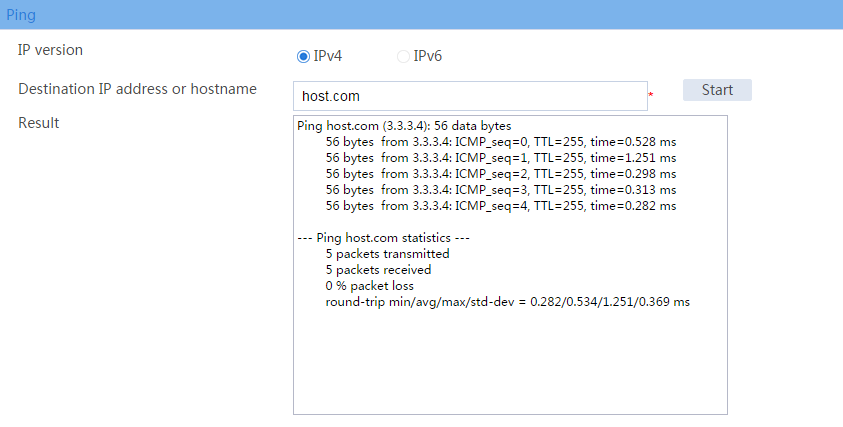This screenshot has height=427, width=843.
Task: Click the 5 packets transmitted line
Action: pyautogui.click(x=388, y=254)
